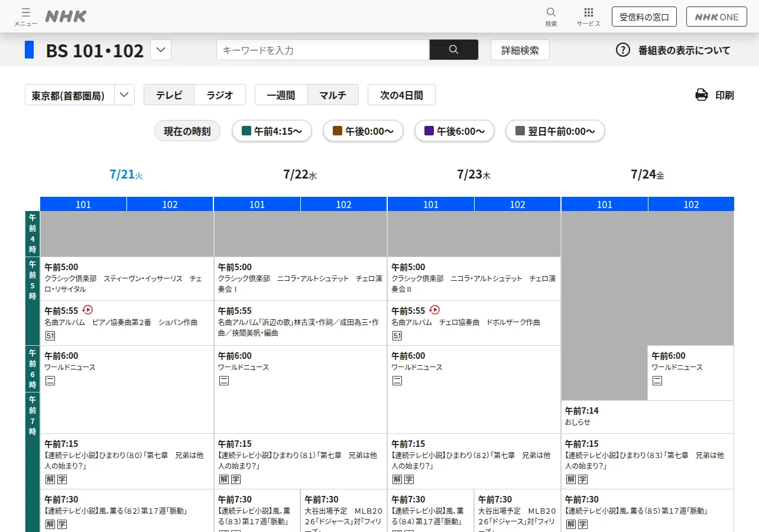Select the 7/23木 date header
Screen dimensions: 759x532
(x=474, y=174)
